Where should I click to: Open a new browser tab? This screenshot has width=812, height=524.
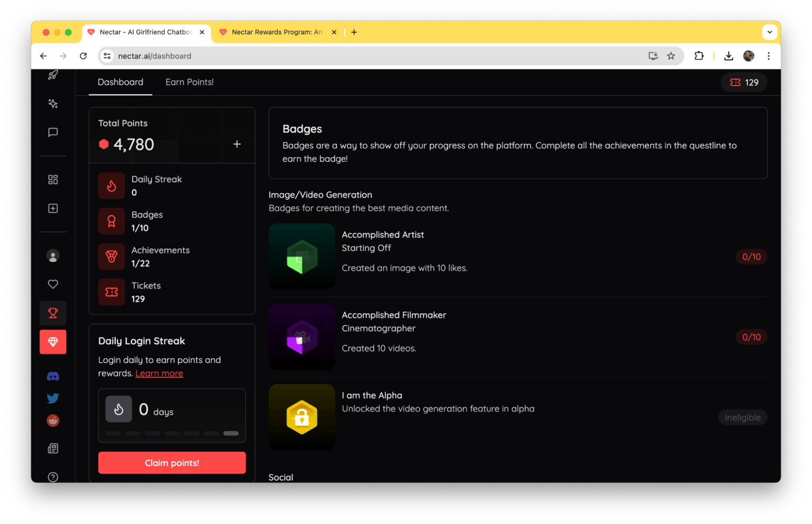tap(354, 32)
